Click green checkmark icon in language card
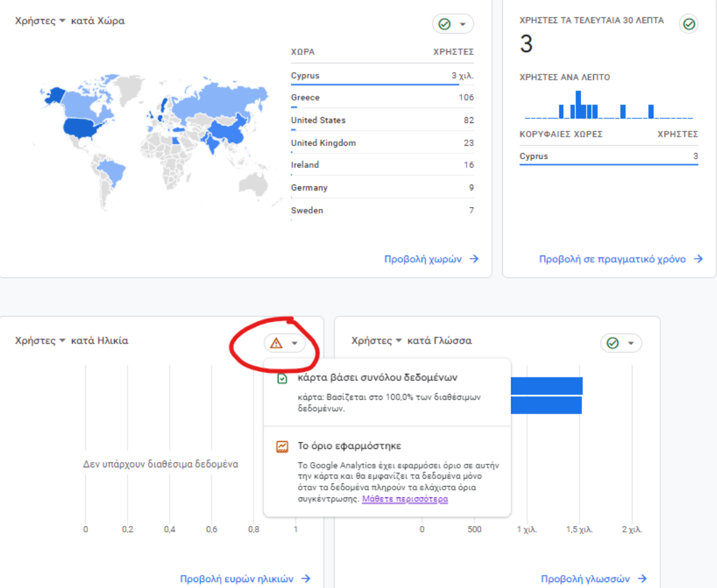 [613, 343]
